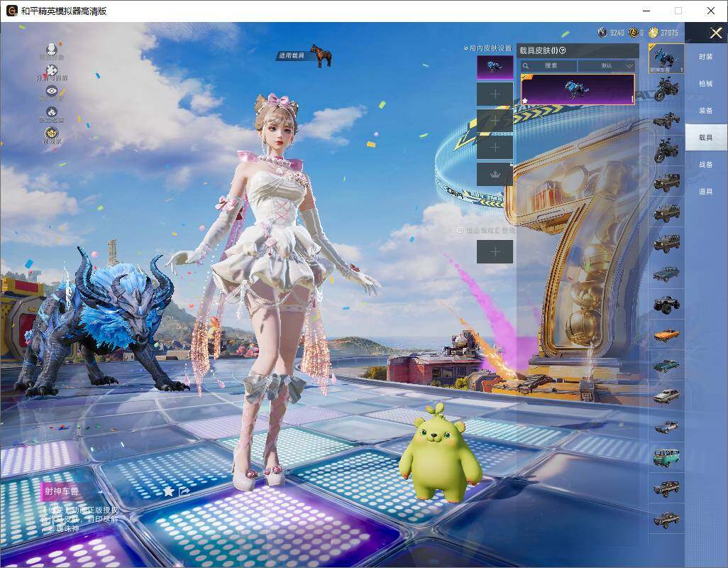The image size is (728, 568).
Task: Click the favorite star icon near 射神车兽
Action: [169, 491]
